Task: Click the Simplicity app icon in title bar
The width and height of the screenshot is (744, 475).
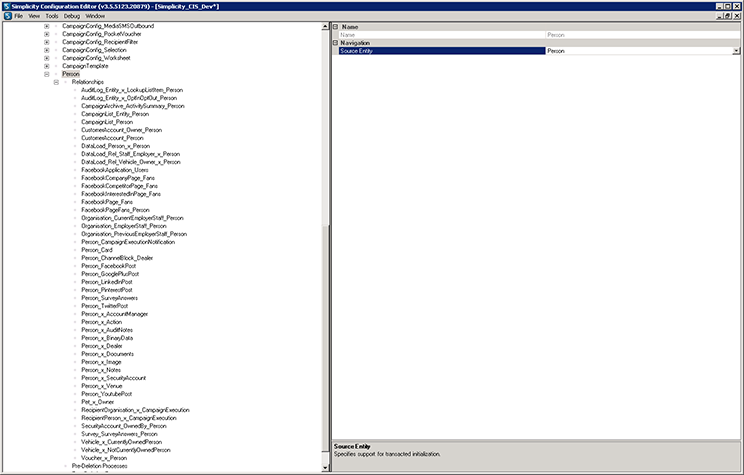Action: point(5,5)
